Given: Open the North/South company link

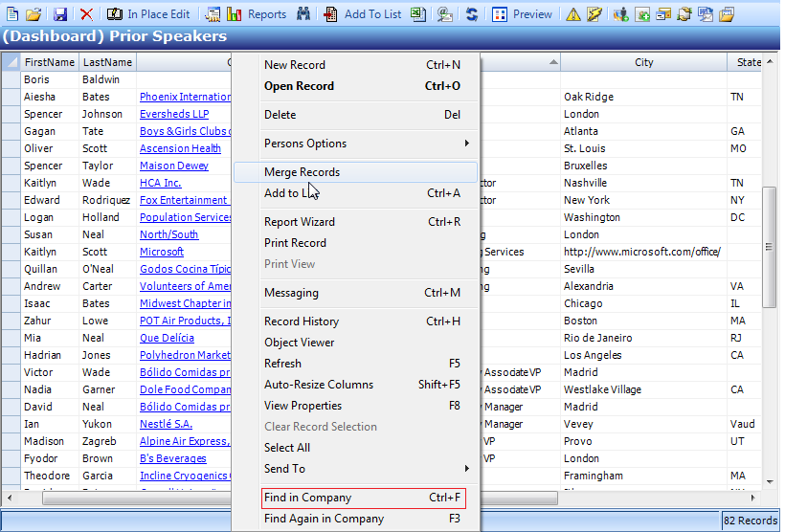Looking at the screenshot, I should tap(168, 234).
